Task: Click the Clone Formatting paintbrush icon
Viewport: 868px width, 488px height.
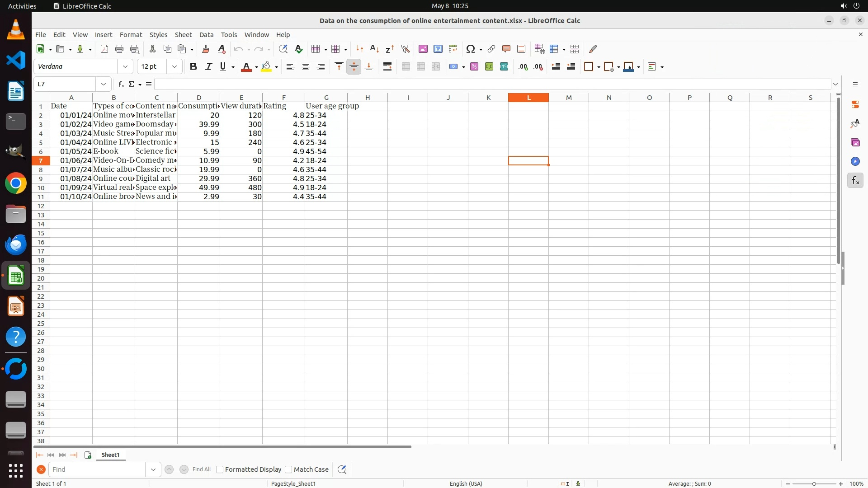Action: (206, 49)
